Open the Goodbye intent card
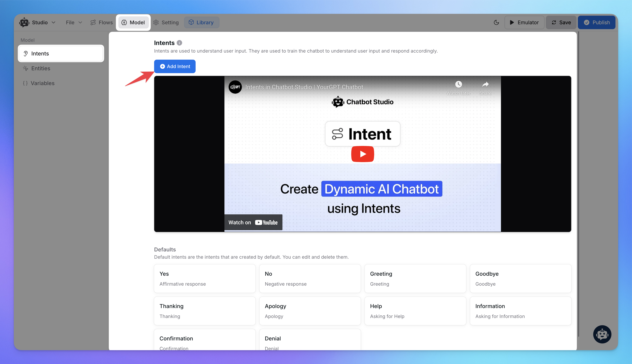This screenshot has width=632, height=364. (x=521, y=279)
